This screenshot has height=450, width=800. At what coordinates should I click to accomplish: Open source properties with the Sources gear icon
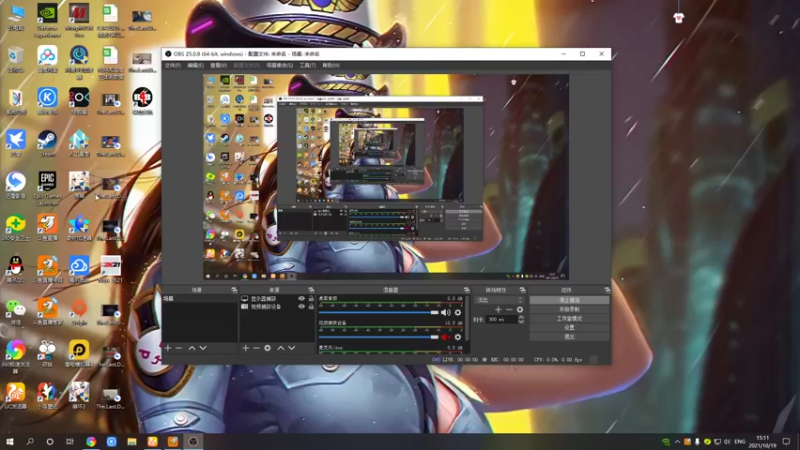coord(267,348)
